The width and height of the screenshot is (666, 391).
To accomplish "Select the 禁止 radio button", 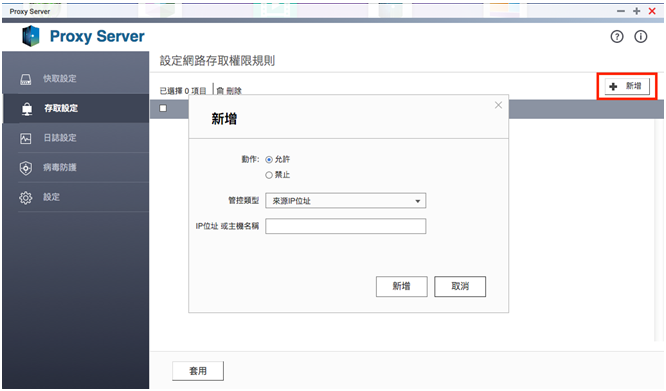I will pos(269,175).
